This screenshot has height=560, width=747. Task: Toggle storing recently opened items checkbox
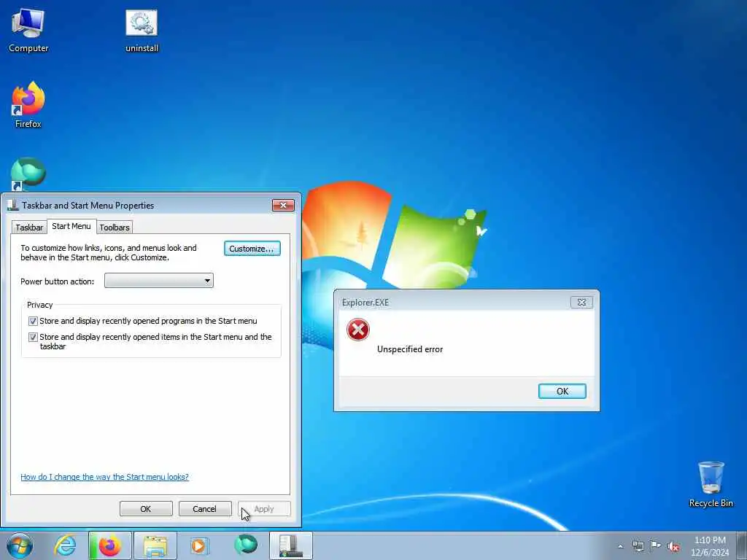click(33, 337)
